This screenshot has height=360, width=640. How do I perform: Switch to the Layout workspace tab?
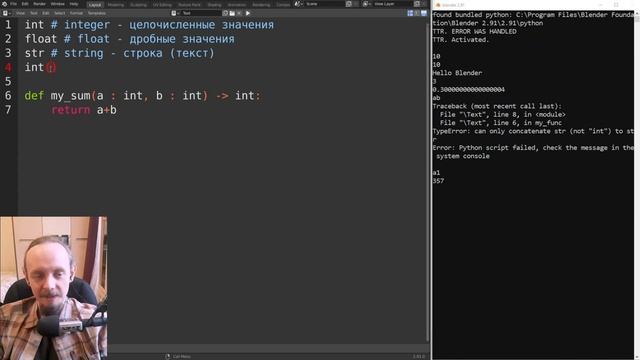click(x=95, y=4)
